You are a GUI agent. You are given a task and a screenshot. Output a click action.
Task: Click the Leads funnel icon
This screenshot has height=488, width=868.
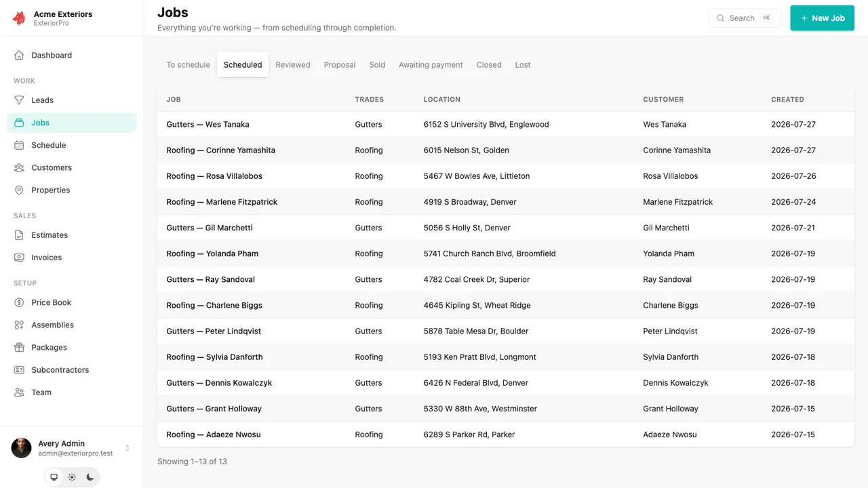(19, 100)
